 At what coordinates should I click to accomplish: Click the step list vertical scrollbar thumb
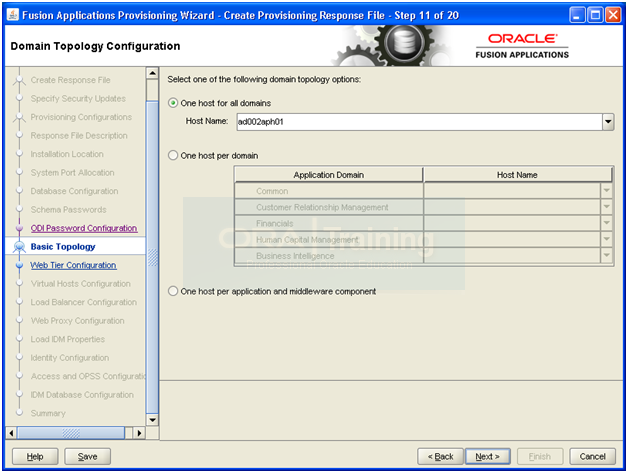point(152,257)
